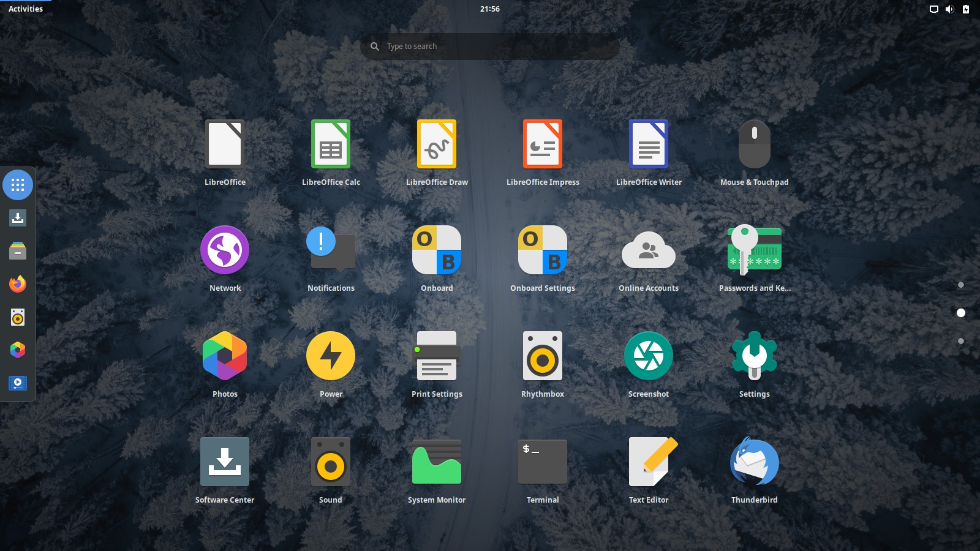Open the Network settings app

(x=225, y=250)
